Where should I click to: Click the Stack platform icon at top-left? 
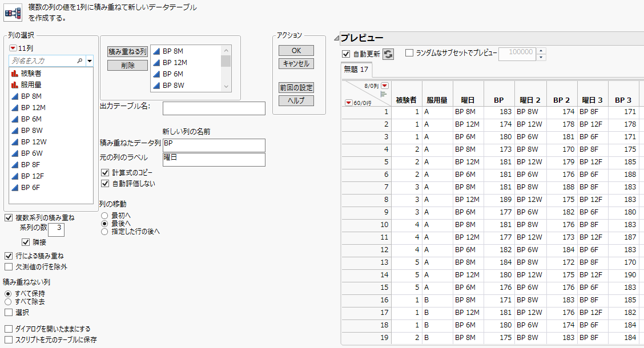(13, 13)
